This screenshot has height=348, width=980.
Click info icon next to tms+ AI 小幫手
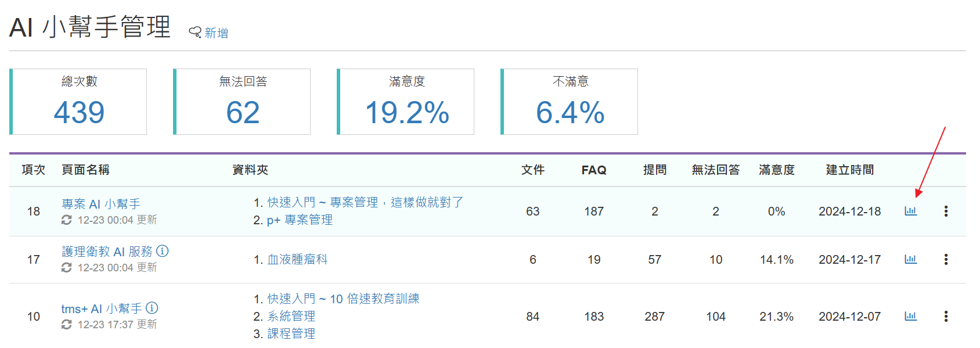152,308
